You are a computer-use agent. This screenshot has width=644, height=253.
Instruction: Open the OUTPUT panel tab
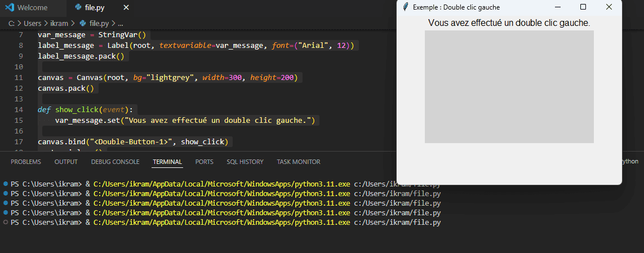(x=66, y=162)
